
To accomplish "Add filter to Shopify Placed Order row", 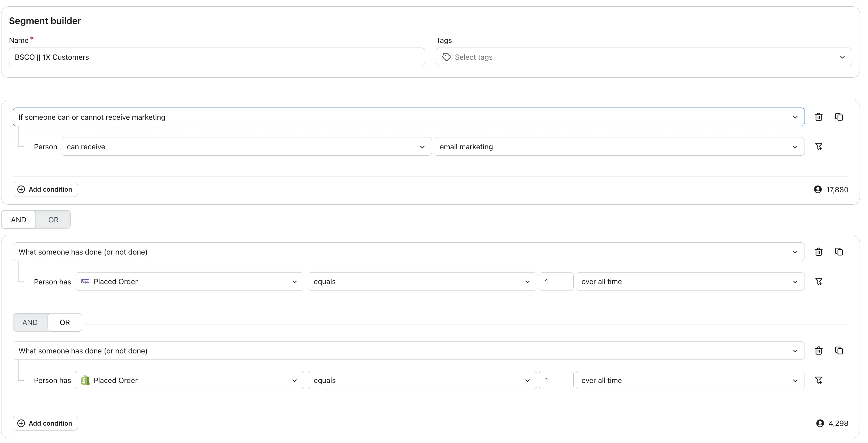I will pos(818,380).
